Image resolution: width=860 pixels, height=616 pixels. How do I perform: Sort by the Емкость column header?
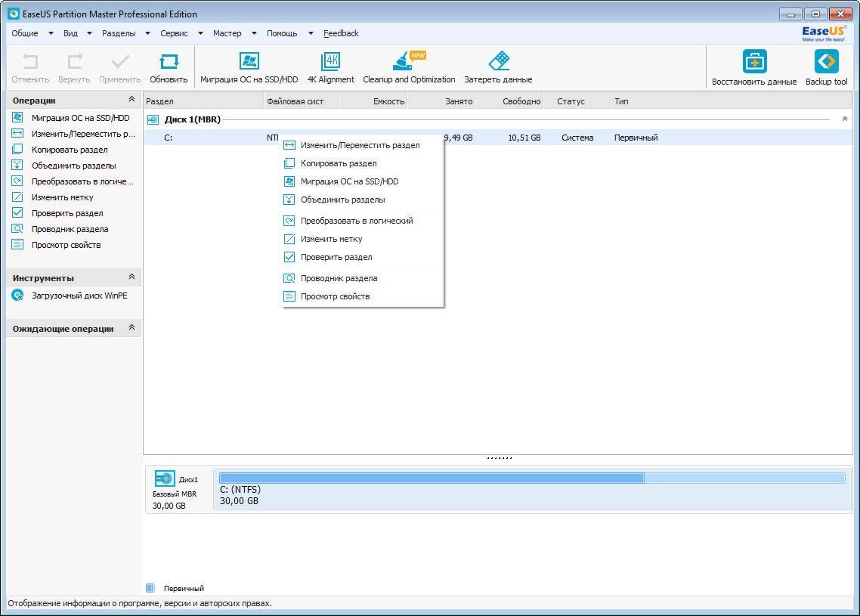[373, 101]
